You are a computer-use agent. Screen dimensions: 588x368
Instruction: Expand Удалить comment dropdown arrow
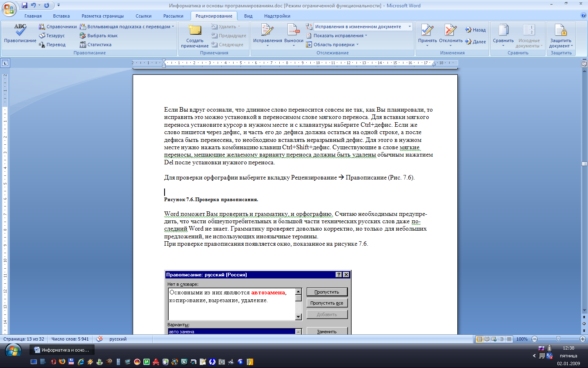(239, 27)
